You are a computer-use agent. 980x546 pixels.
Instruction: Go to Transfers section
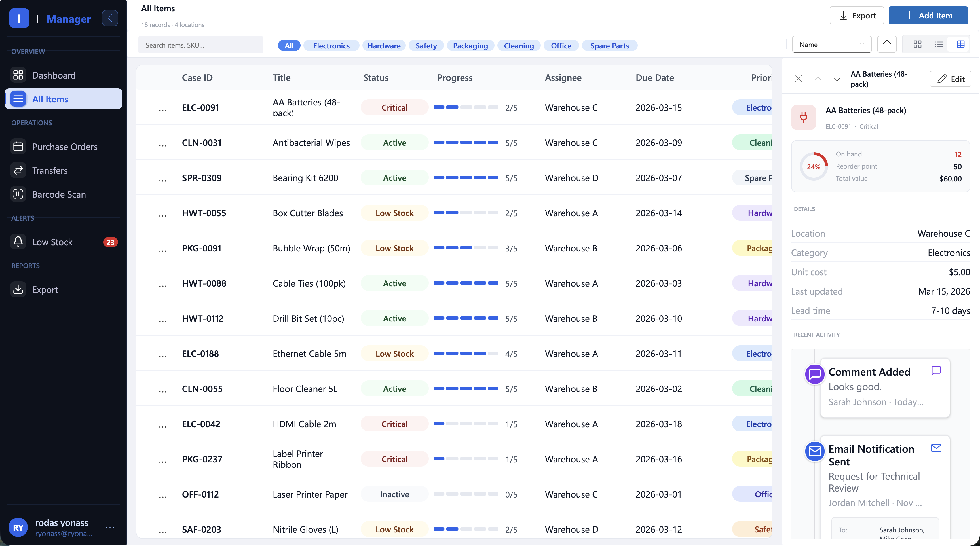[x=64, y=170]
